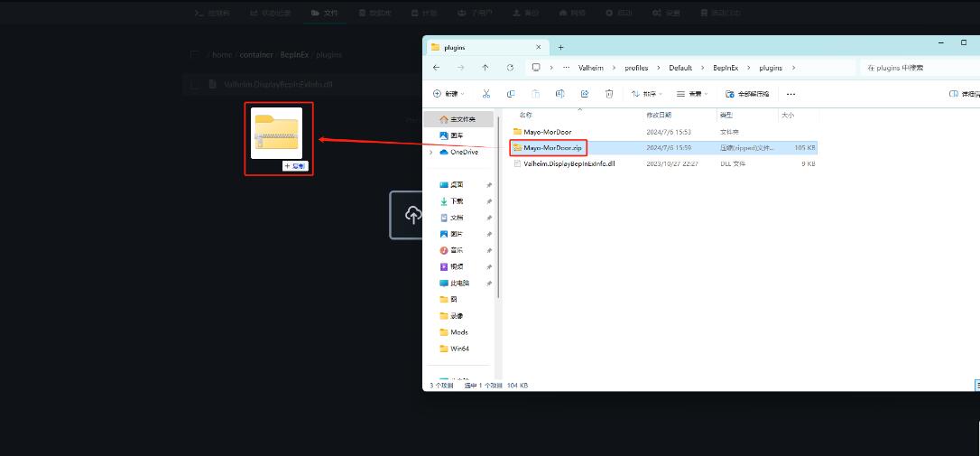This screenshot has height=456, width=980.
Task: Click the search plugins input field
Action: pos(920,68)
